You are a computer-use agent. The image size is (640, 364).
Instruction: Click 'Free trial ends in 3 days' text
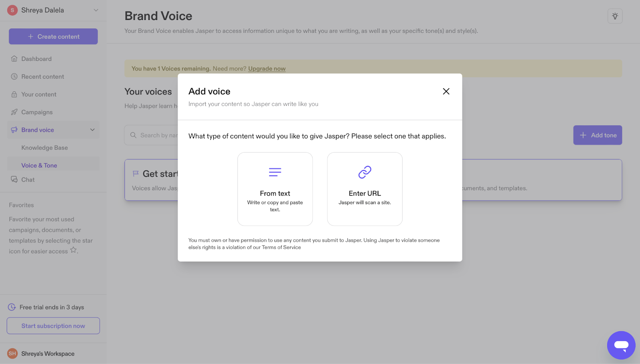(52, 307)
